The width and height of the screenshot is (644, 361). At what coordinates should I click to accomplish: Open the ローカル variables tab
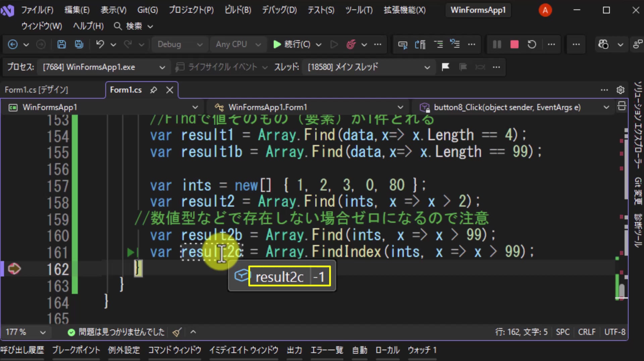point(387,350)
